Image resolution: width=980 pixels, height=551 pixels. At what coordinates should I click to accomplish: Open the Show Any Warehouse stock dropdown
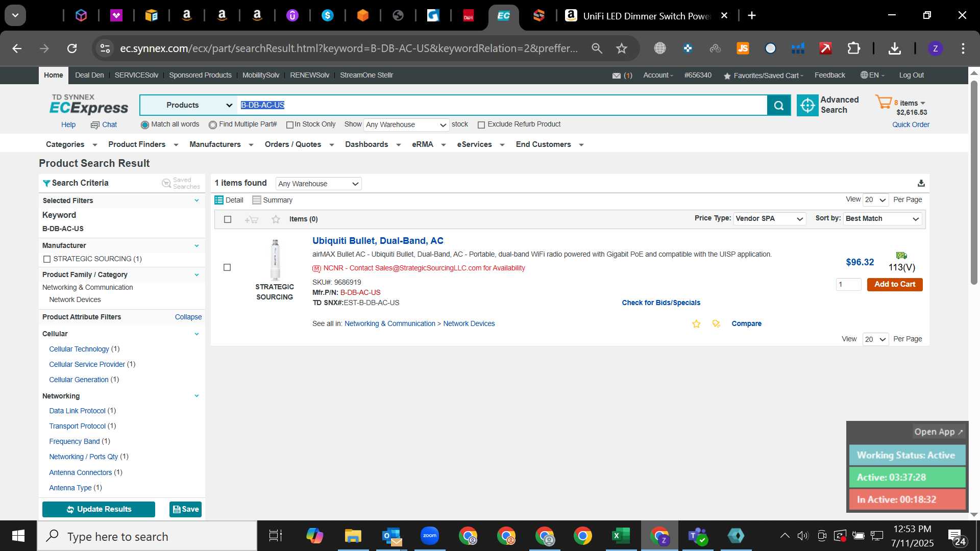[406, 125]
